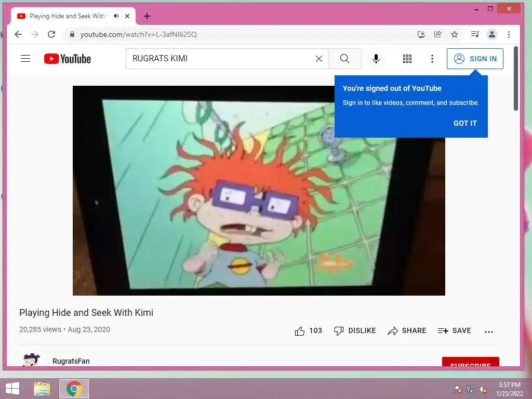Screen dimensions: 532x399
Task: Click the page vertical scrollbar
Action: click(x=516, y=78)
